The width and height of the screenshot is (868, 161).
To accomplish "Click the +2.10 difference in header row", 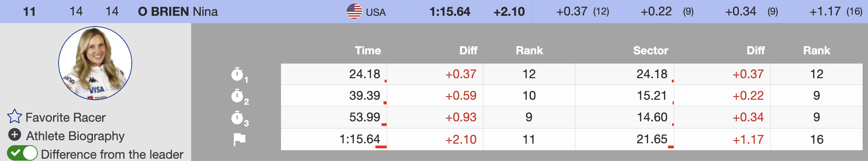I will click(509, 12).
